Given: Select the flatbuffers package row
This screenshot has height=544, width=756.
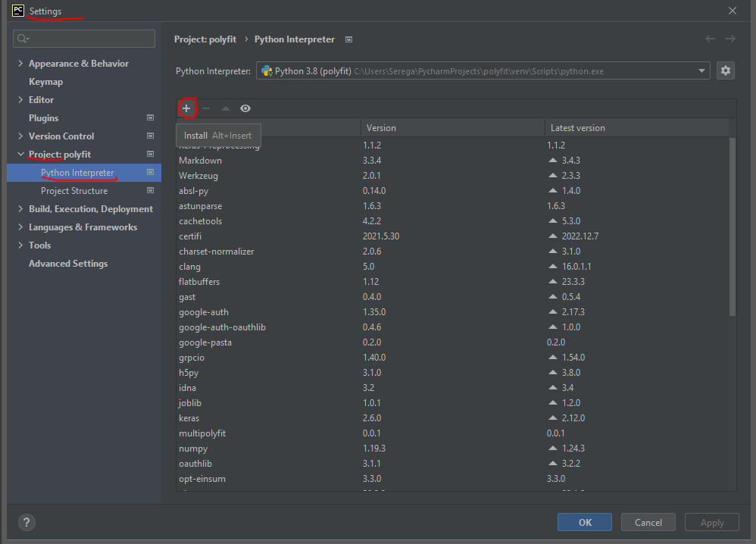Looking at the screenshot, I should point(453,282).
